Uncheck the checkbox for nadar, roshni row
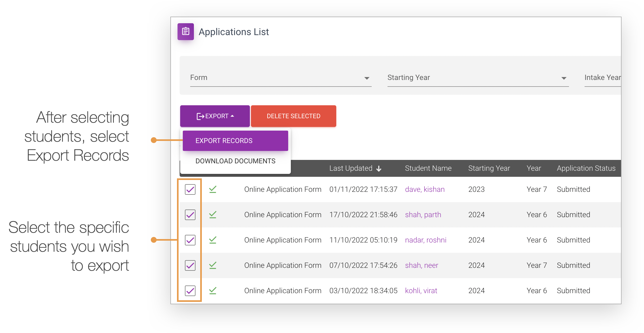 [190, 240]
